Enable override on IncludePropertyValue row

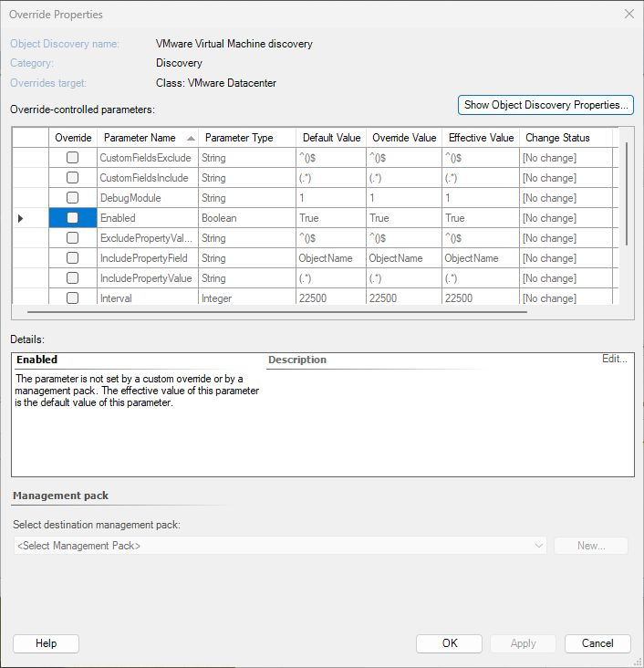coord(72,277)
